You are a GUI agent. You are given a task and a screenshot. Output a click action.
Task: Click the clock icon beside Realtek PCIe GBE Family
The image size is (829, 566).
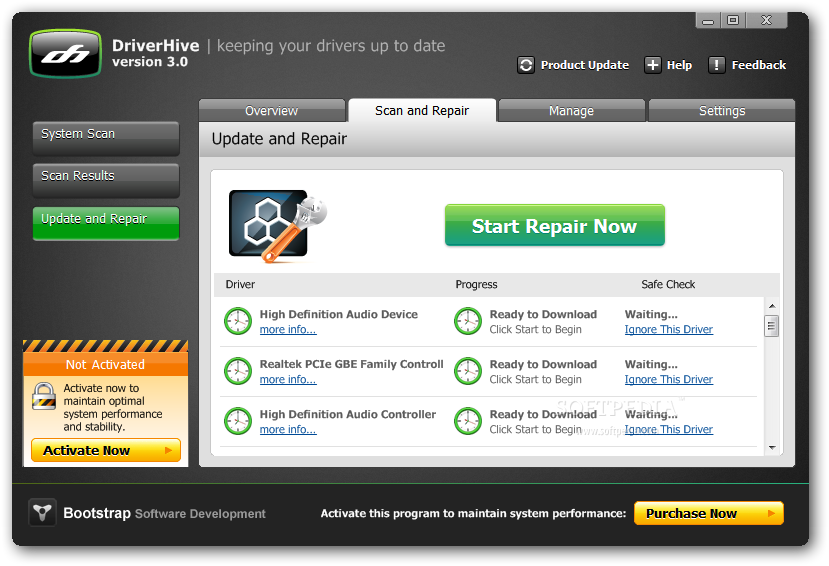238,371
